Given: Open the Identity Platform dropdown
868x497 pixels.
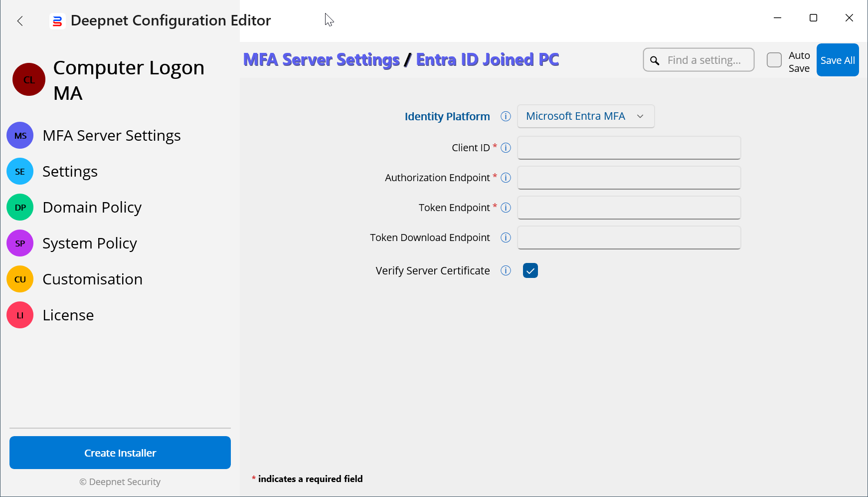Looking at the screenshot, I should [x=585, y=116].
